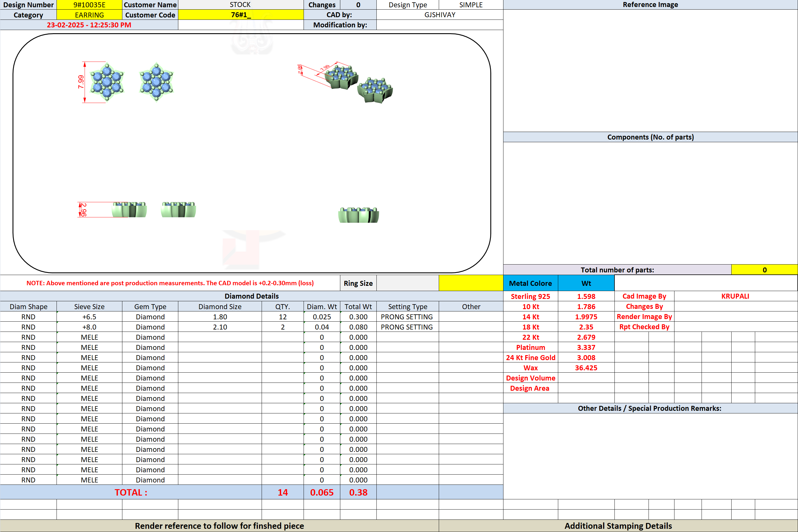Viewport: 798px width, 532px height.
Task: Click the KRUPALI Cad Image By value
Action: click(735, 296)
